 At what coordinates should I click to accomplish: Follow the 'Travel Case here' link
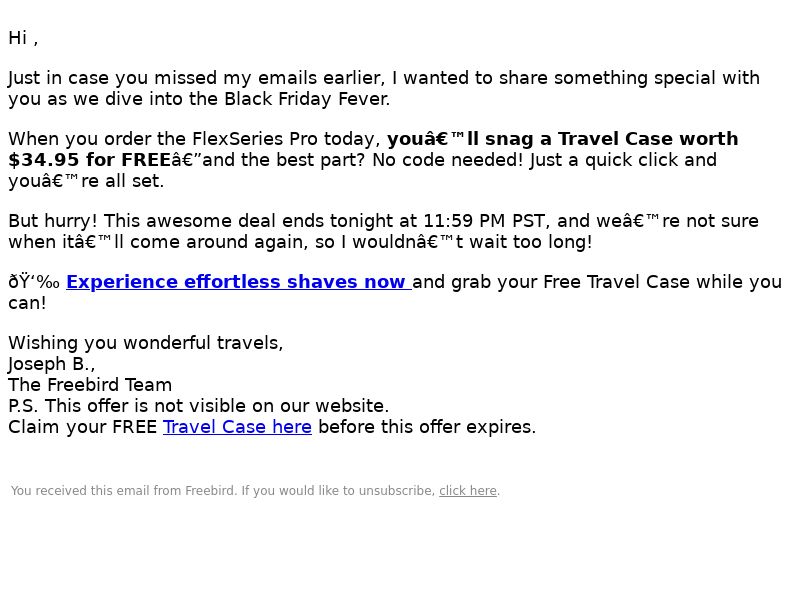[237, 427]
